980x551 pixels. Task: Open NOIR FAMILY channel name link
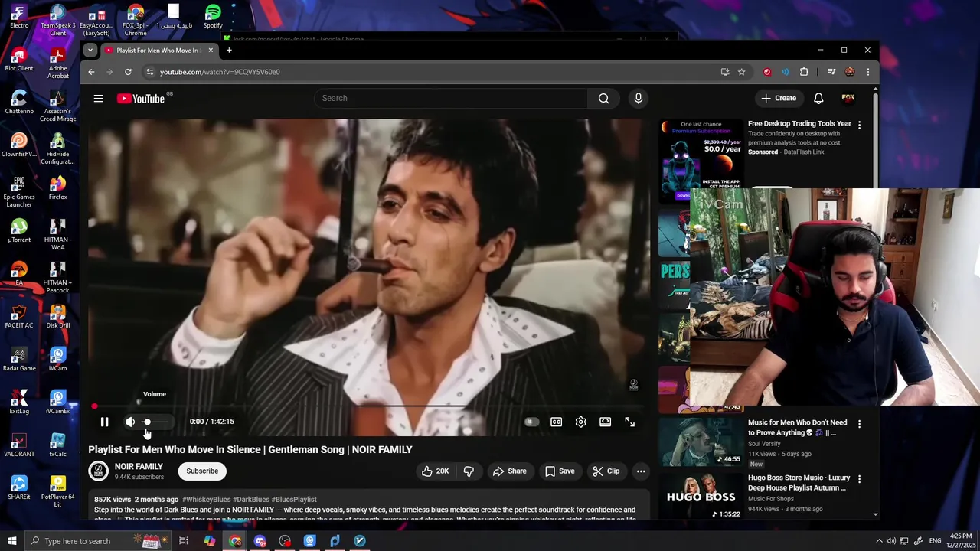(x=139, y=466)
